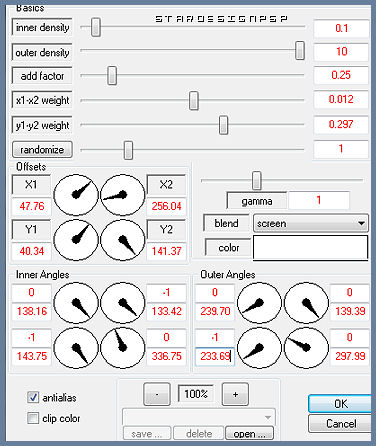The height and width of the screenshot is (446, 376).
Task: Click the Cancel button
Action: (340, 424)
